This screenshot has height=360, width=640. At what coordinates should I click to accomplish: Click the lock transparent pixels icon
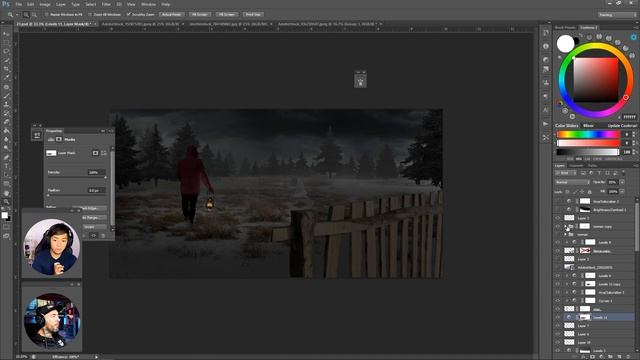[x=567, y=191]
